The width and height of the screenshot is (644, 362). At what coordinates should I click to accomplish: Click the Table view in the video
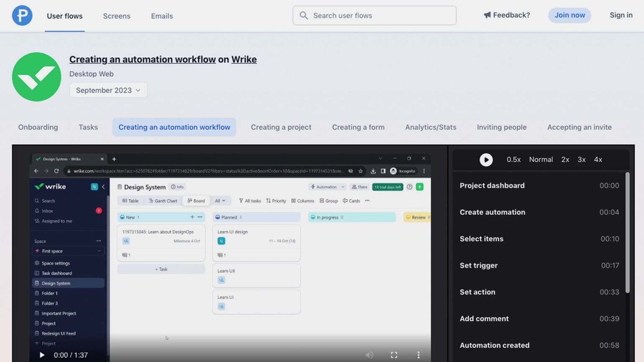tap(130, 201)
